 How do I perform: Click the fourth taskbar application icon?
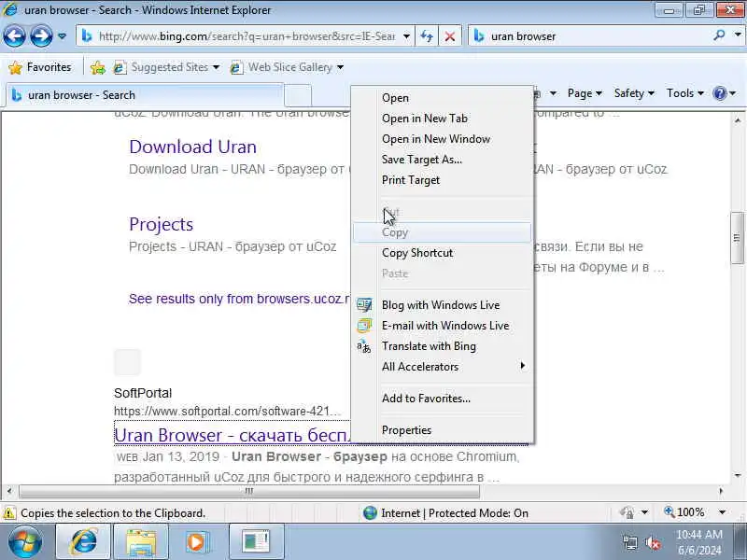pos(256,541)
